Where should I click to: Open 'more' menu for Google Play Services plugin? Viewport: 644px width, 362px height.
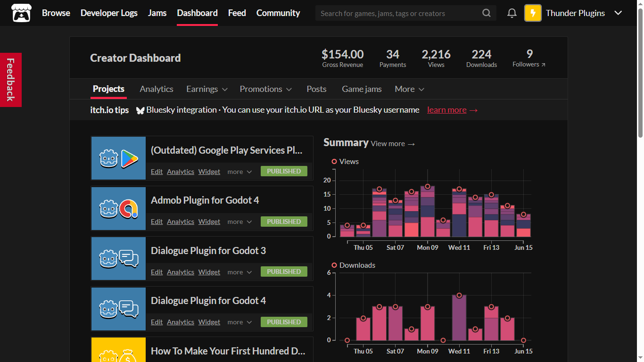tap(239, 172)
